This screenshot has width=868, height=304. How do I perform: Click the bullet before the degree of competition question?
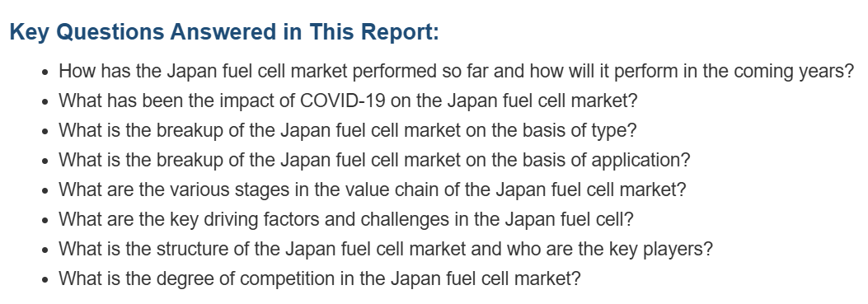click(46, 279)
